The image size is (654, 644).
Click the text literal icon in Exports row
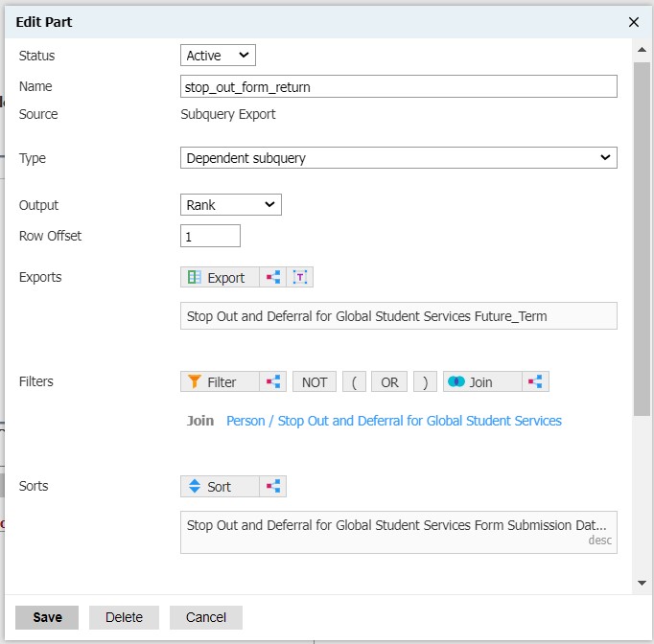pos(300,277)
